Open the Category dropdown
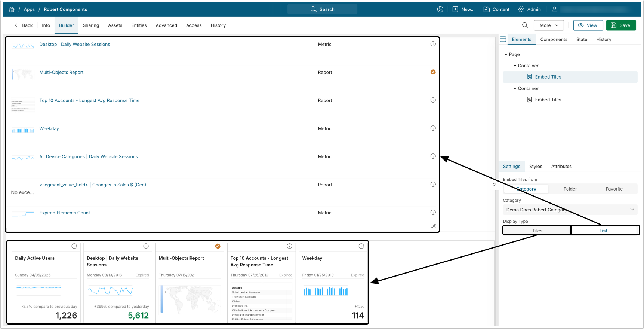Viewport: 644px width, 329px height. coord(570,210)
